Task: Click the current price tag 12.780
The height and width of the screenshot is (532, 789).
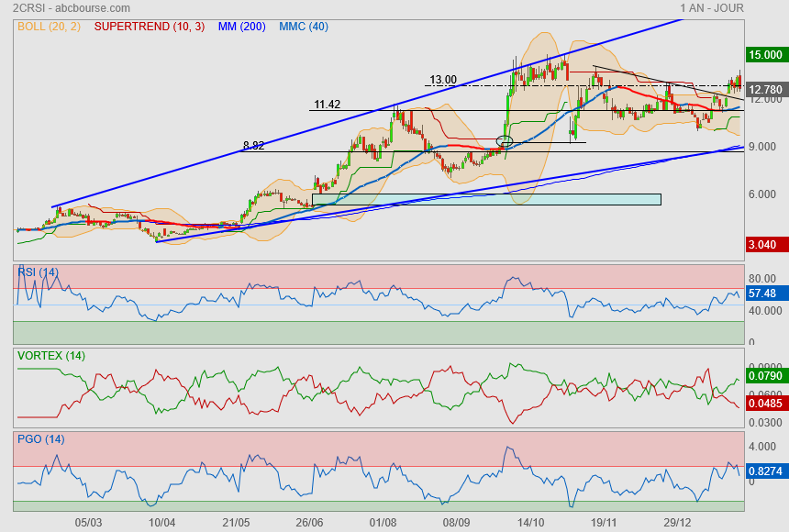Action: (x=765, y=90)
